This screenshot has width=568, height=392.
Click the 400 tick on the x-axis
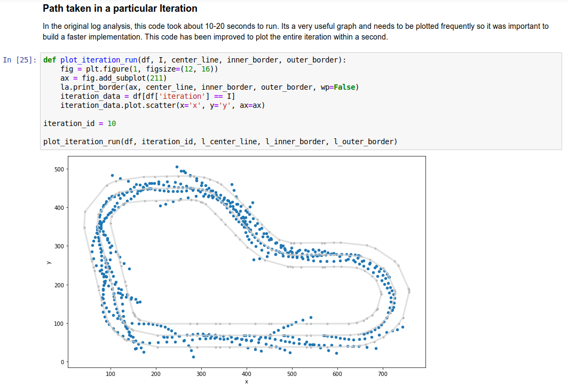click(x=247, y=374)
